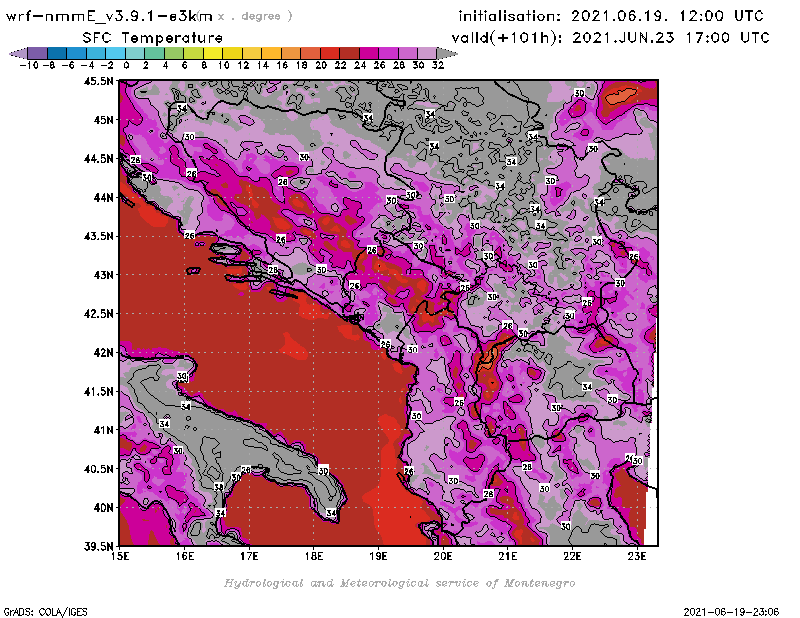Select the 20E longitude axis label
800x618 pixels.
tap(443, 556)
